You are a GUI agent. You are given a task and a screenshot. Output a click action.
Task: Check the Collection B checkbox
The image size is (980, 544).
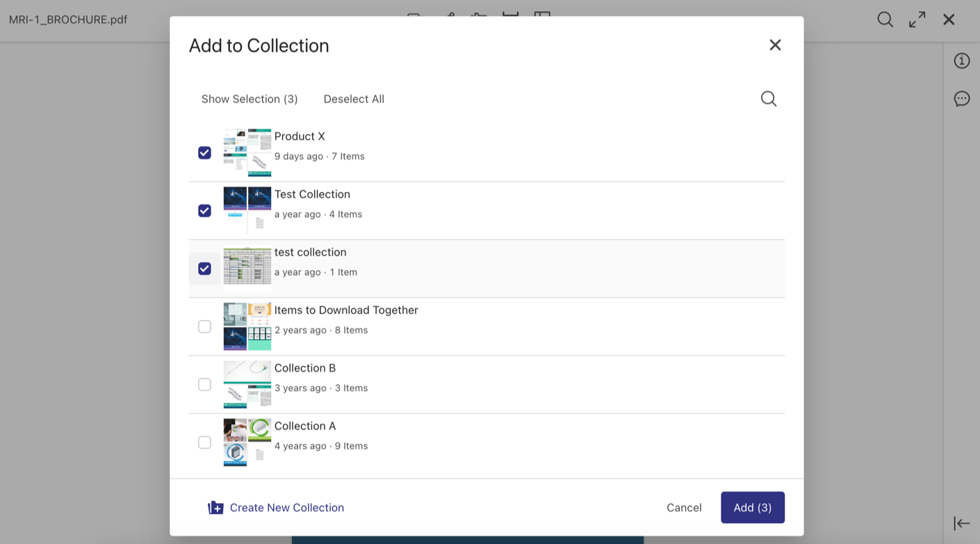(x=204, y=384)
